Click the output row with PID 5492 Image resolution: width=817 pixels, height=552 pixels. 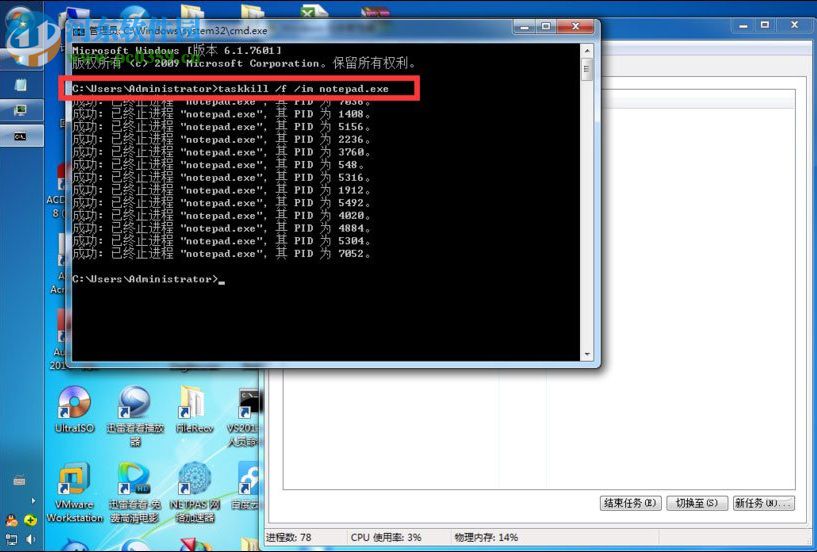(221, 203)
